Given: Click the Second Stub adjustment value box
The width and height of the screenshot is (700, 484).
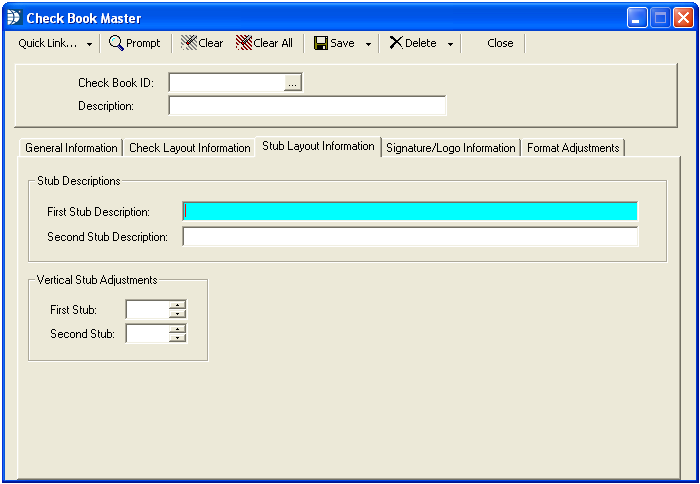Looking at the screenshot, I should coord(148,334).
